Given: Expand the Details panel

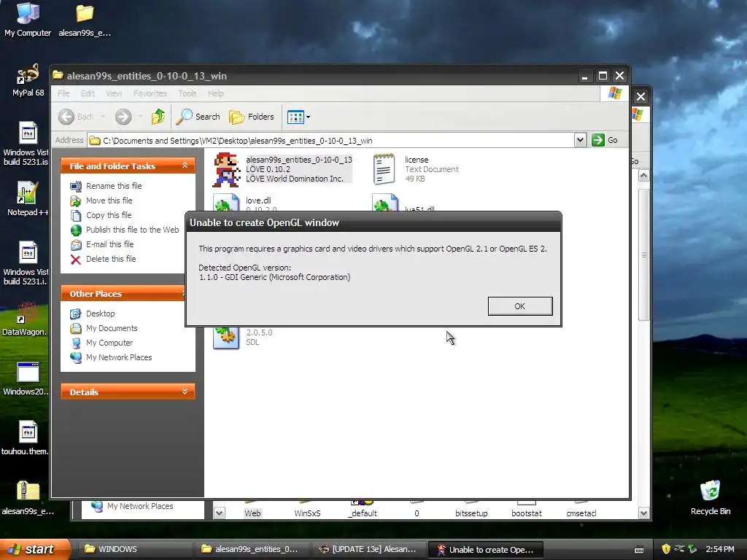Looking at the screenshot, I should [x=185, y=392].
